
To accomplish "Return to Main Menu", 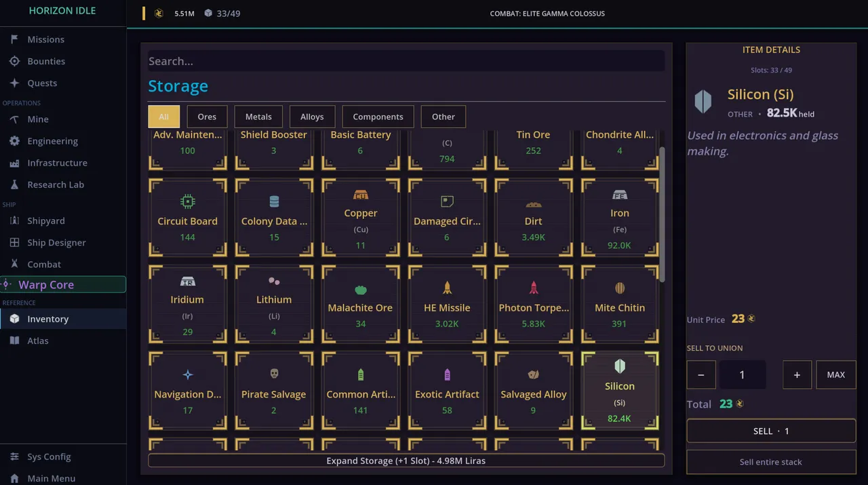I will (x=62, y=478).
